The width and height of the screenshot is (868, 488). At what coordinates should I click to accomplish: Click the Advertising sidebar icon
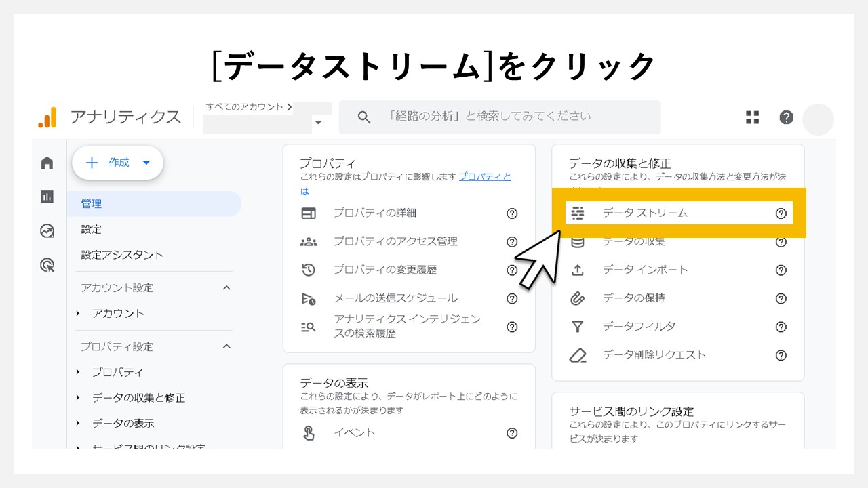[x=47, y=264]
